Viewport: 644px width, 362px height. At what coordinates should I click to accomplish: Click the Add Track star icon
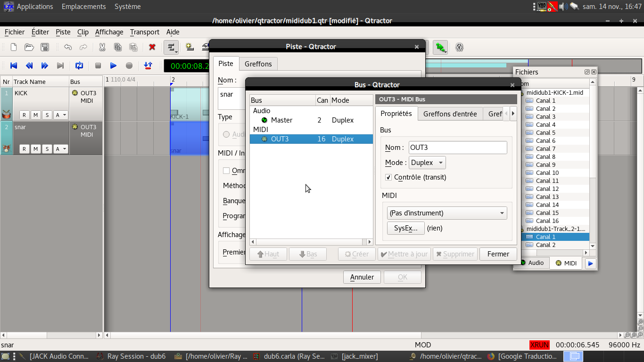[x=190, y=47]
